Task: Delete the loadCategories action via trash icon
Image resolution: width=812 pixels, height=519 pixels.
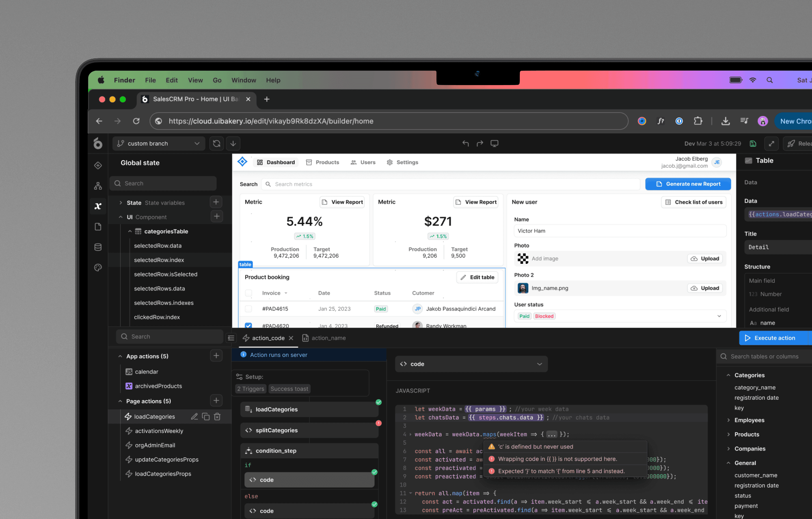Action: pos(218,416)
